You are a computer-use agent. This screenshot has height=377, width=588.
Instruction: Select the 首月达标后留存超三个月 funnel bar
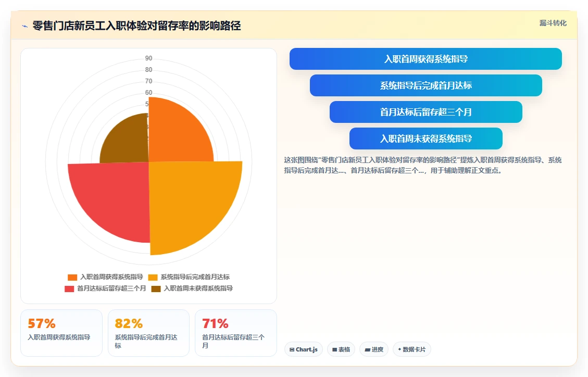click(426, 112)
